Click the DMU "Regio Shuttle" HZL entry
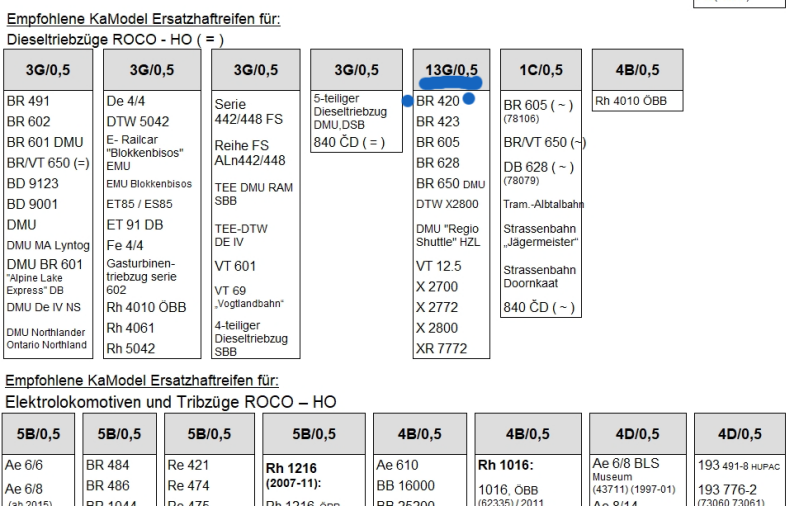This screenshot has width=799, height=506. click(447, 235)
